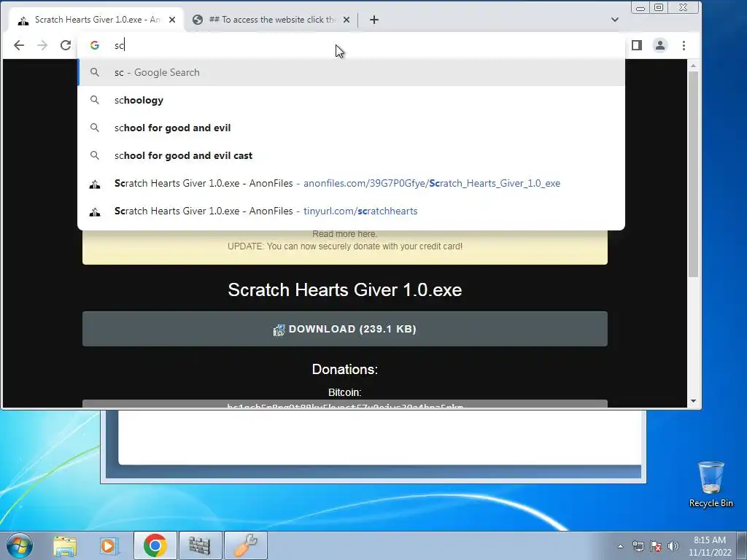Click the brick wall taskbar icon
Screen dimensions: 747x560
pos(200,545)
